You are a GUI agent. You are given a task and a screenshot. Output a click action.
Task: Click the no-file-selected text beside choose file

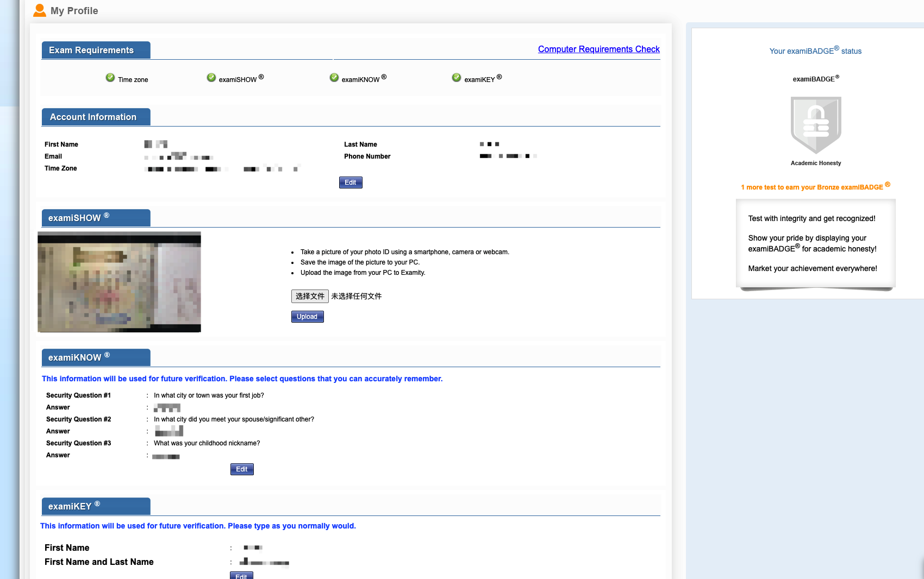click(357, 296)
